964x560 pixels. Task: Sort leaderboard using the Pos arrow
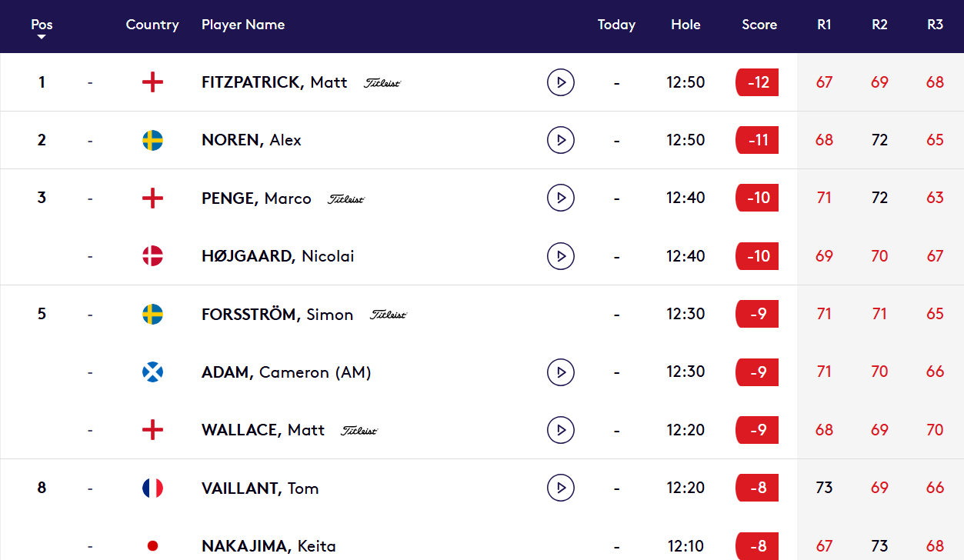tap(42, 36)
